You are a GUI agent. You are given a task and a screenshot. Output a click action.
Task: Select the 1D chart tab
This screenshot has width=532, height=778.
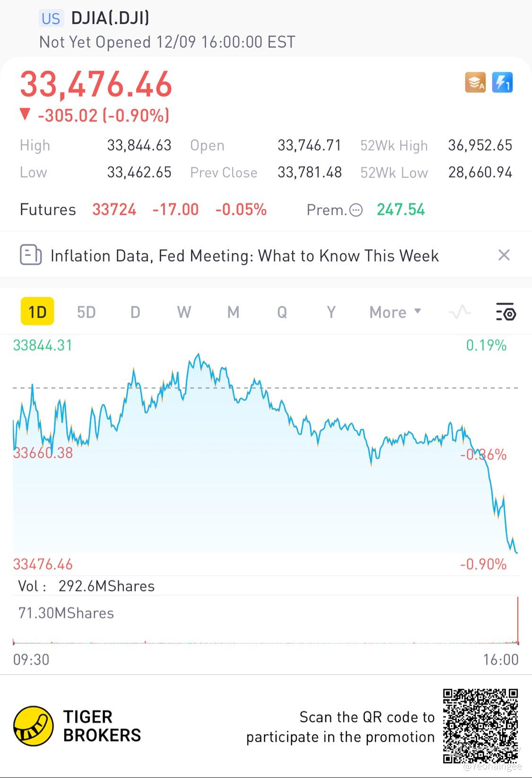[x=37, y=312]
